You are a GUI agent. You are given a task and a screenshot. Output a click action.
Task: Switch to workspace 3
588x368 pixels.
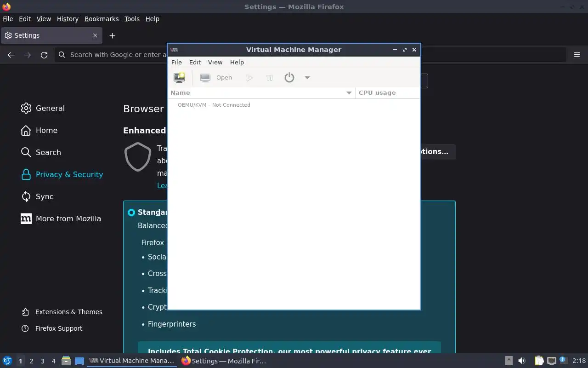42,361
